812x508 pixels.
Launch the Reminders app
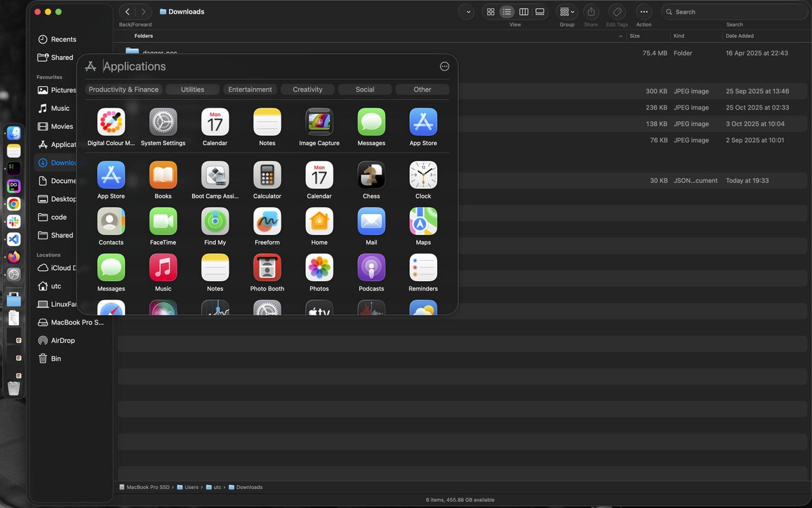(x=424, y=268)
